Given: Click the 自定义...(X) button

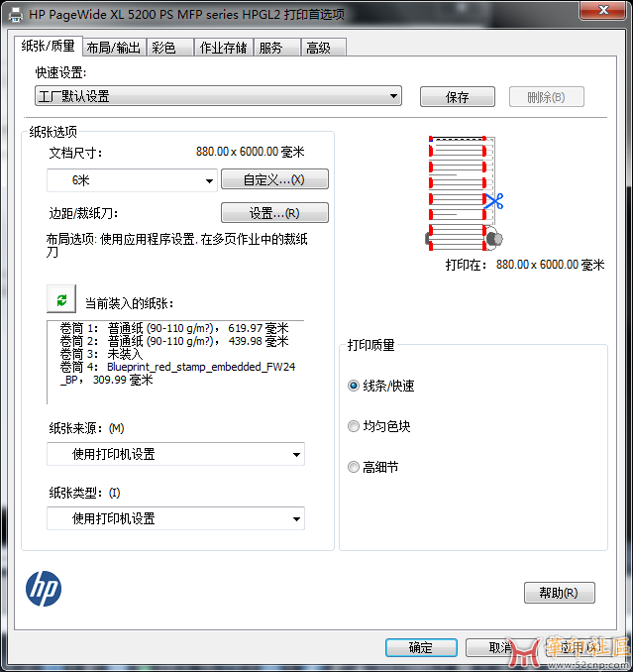Looking at the screenshot, I should (x=274, y=179).
